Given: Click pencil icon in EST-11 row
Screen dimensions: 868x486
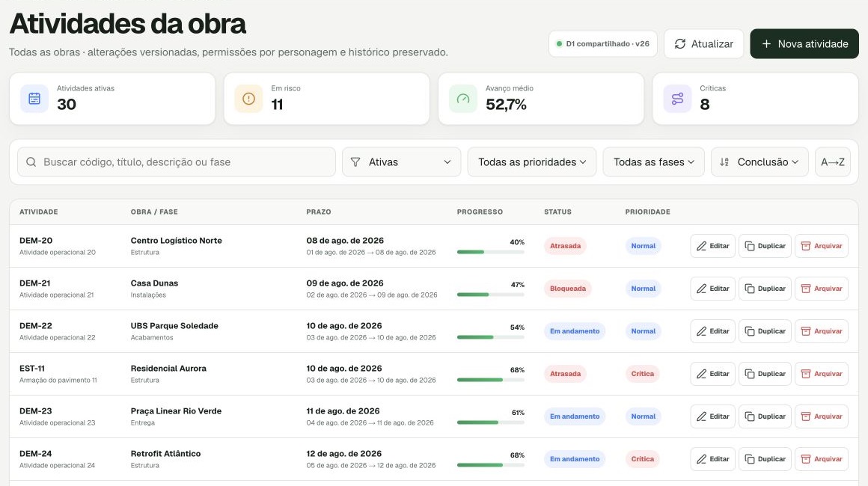Looking at the screenshot, I should [x=701, y=374].
